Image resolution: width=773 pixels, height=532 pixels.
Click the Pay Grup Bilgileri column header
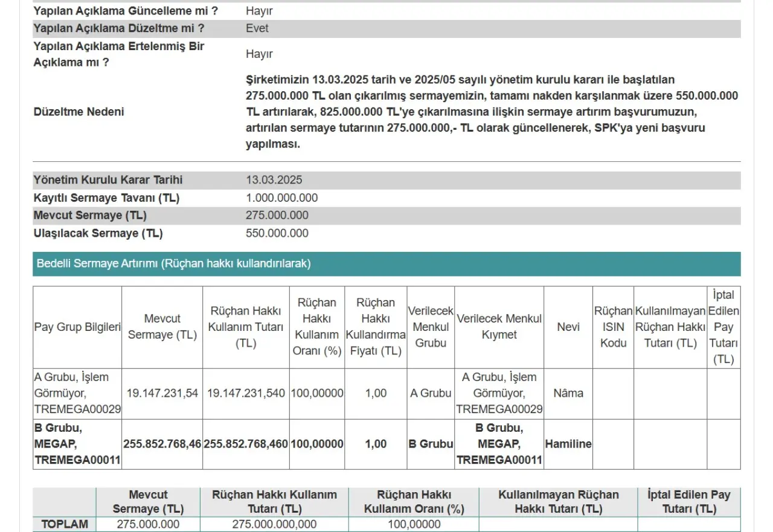(77, 327)
